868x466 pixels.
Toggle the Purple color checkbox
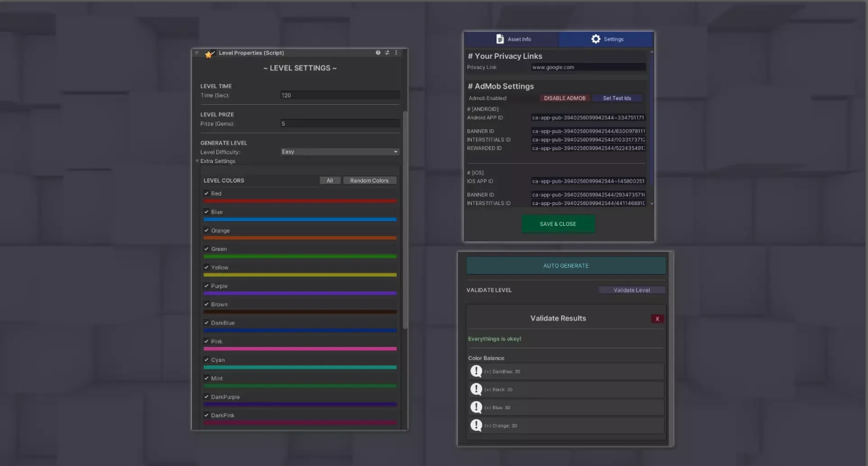(206, 286)
